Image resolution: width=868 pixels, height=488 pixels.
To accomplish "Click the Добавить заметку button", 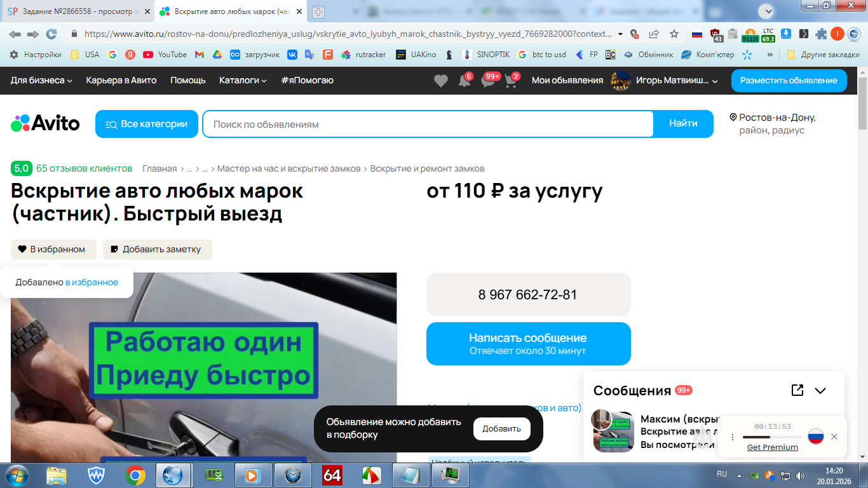I will (x=158, y=249).
